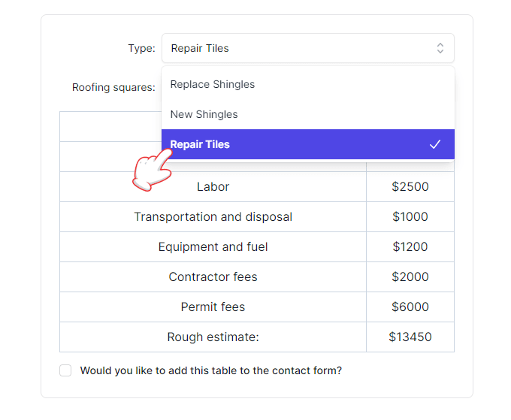Image resolution: width=511 pixels, height=420 pixels.
Task: Click the pointing hand cursor graphic
Action: click(x=151, y=171)
